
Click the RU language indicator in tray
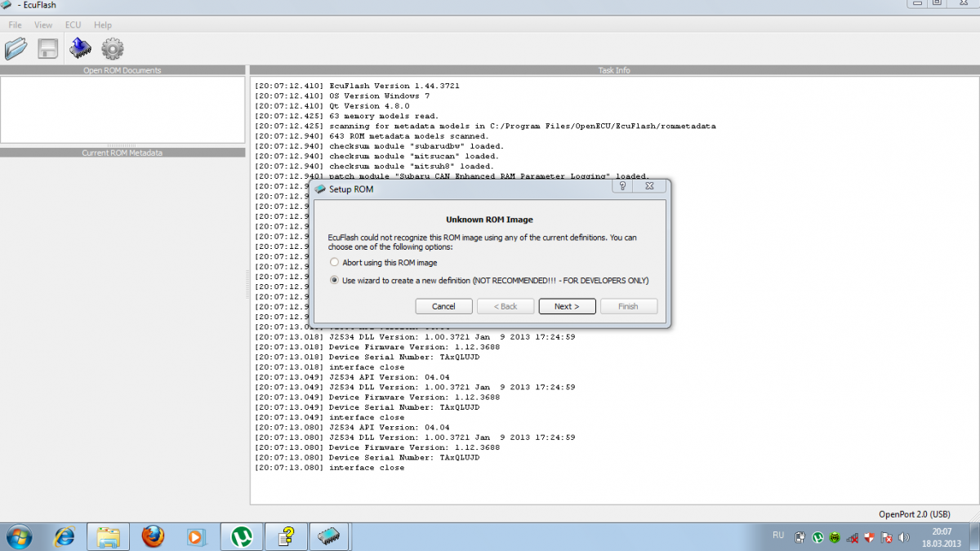778,535
